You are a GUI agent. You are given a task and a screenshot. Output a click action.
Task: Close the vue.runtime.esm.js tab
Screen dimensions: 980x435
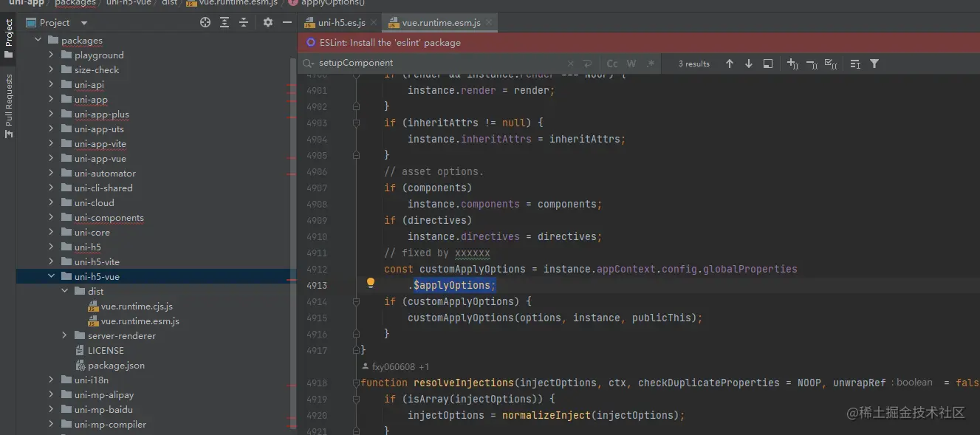pyautogui.click(x=487, y=23)
